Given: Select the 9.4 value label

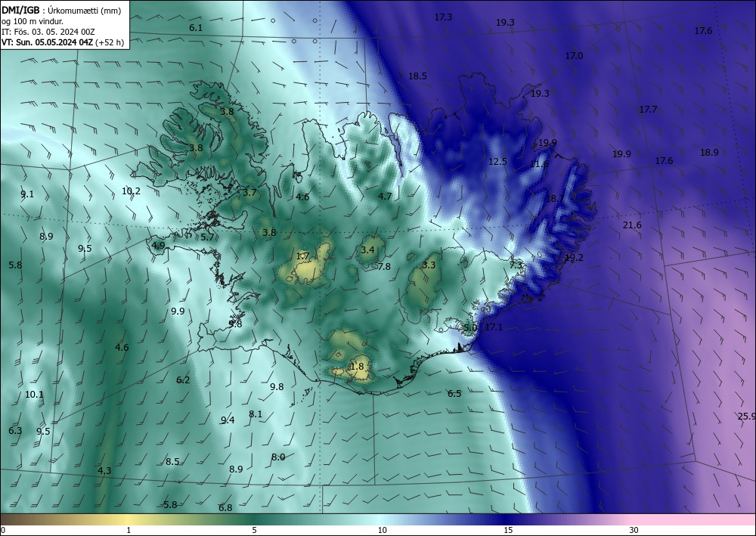Looking at the screenshot, I should point(228,420).
